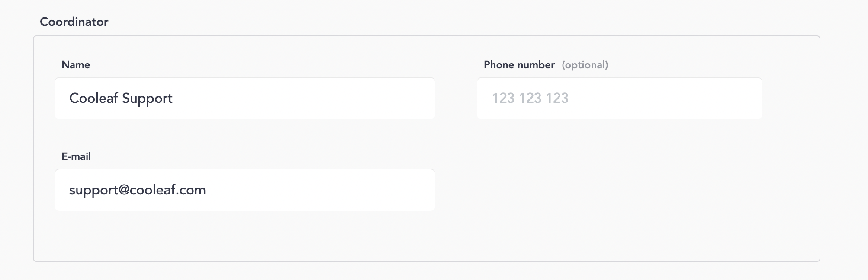
Task: Click the "123 123 123" phone placeholder
Action: pyautogui.click(x=530, y=99)
